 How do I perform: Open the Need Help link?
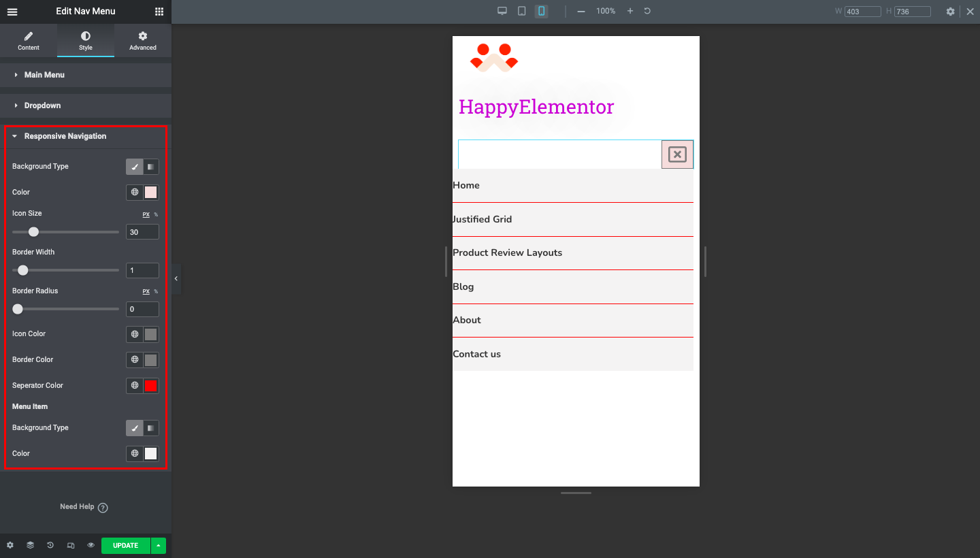pyautogui.click(x=84, y=507)
